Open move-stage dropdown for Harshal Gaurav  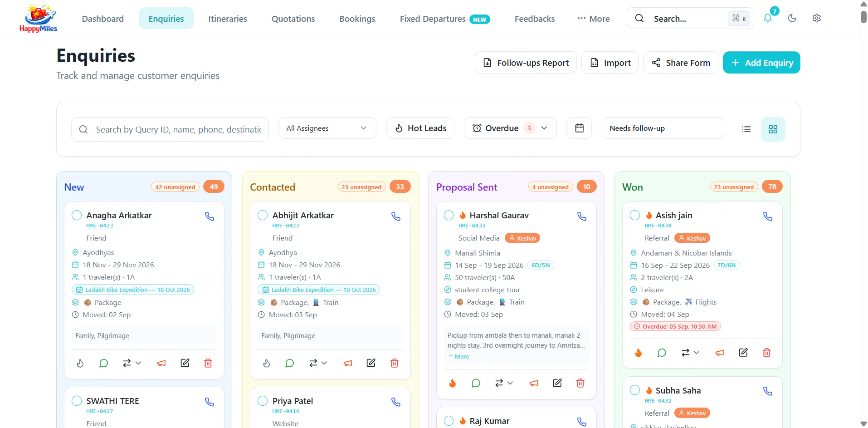(504, 384)
